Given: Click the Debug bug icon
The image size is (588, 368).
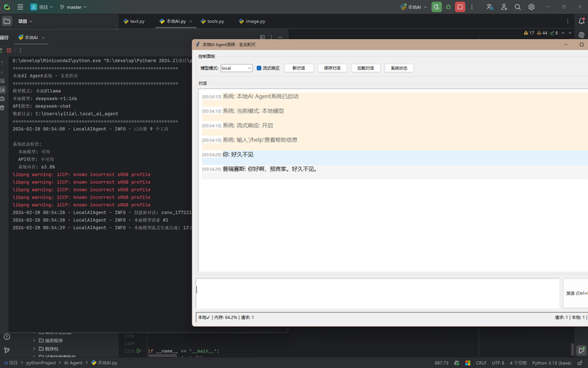Looking at the screenshot, I should pyautogui.click(x=448, y=7).
